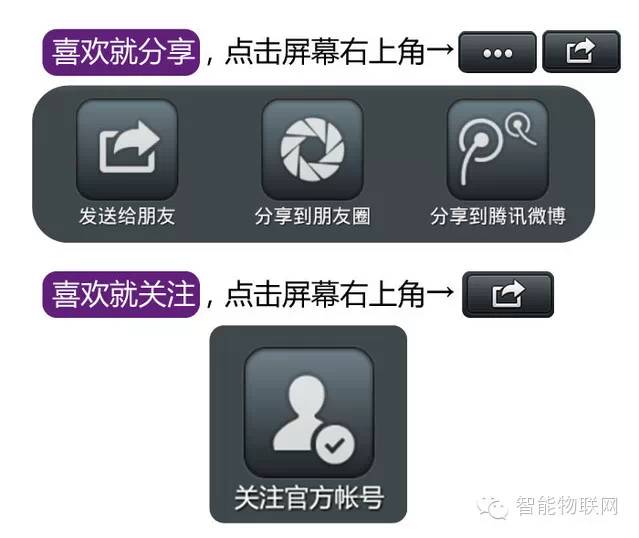Click the 关注官方帐号 person icon
The image size is (639, 538).
click(x=309, y=412)
